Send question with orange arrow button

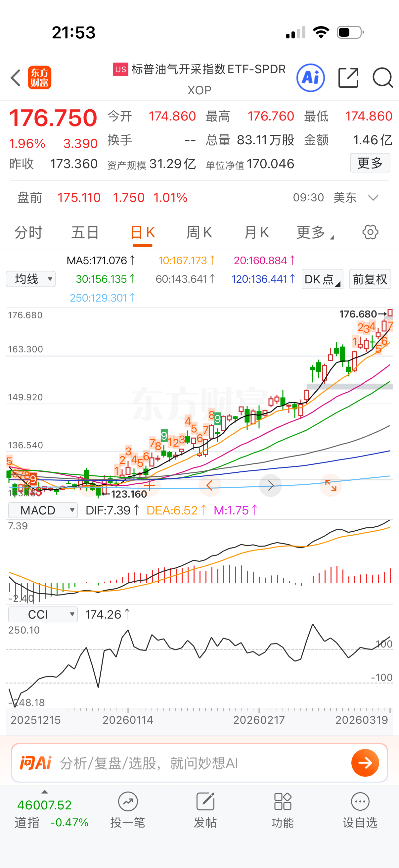(365, 763)
